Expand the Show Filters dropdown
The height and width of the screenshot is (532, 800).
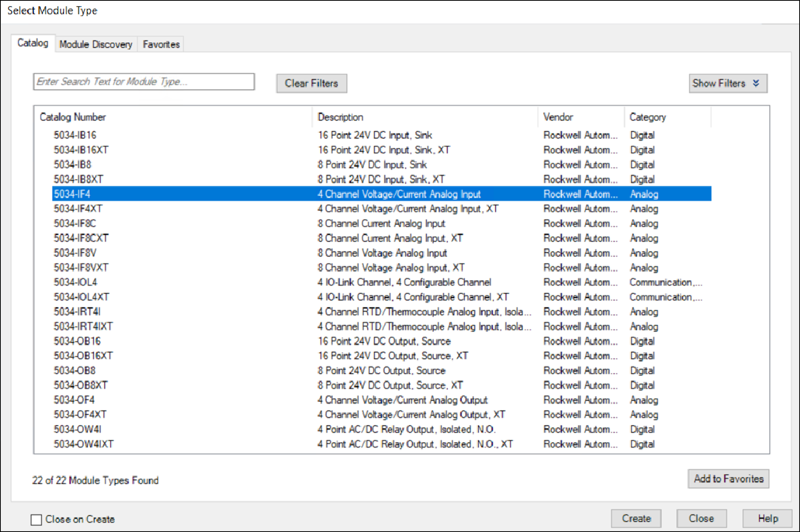(x=728, y=83)
